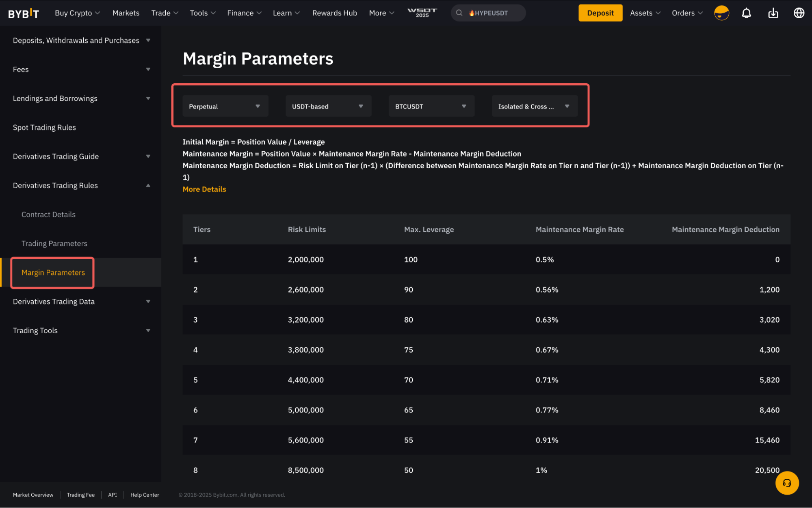
Task: Click the WSOT 2025 logo
Action: pos(422,13)
